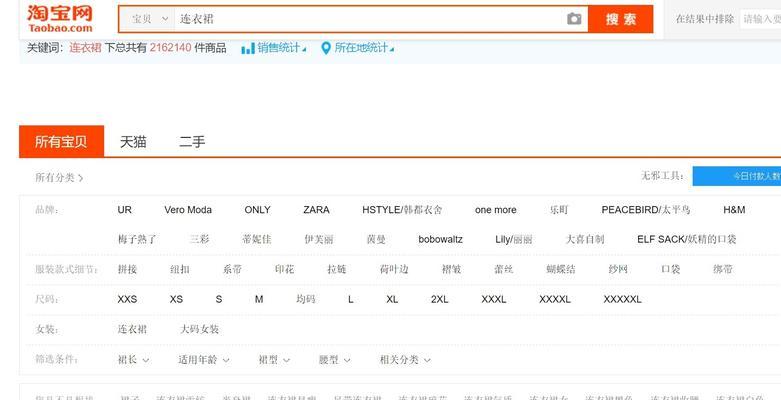Expand the 腰型 filter dropdown
Viewport: 781px width, 400px height.
[x=334, y=360]
